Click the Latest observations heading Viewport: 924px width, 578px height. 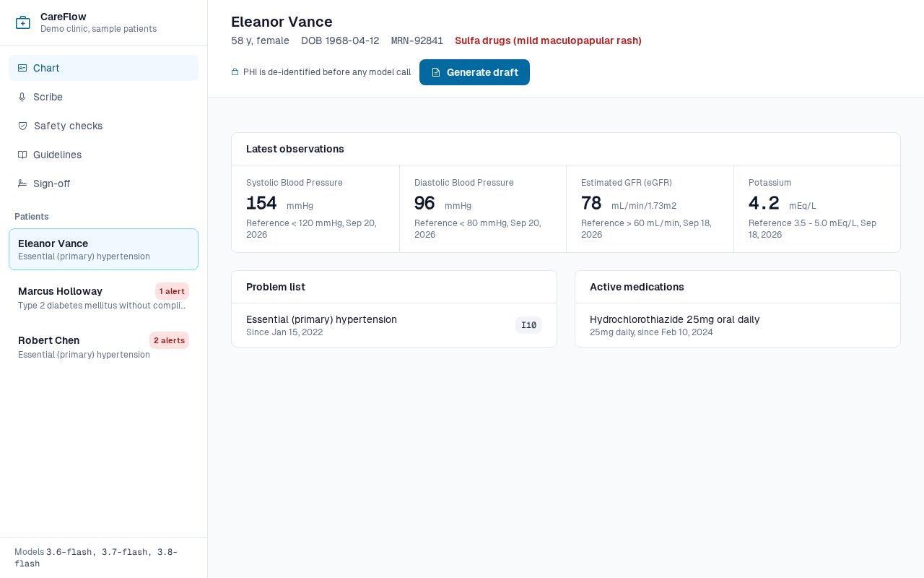(x=295, y=149)
